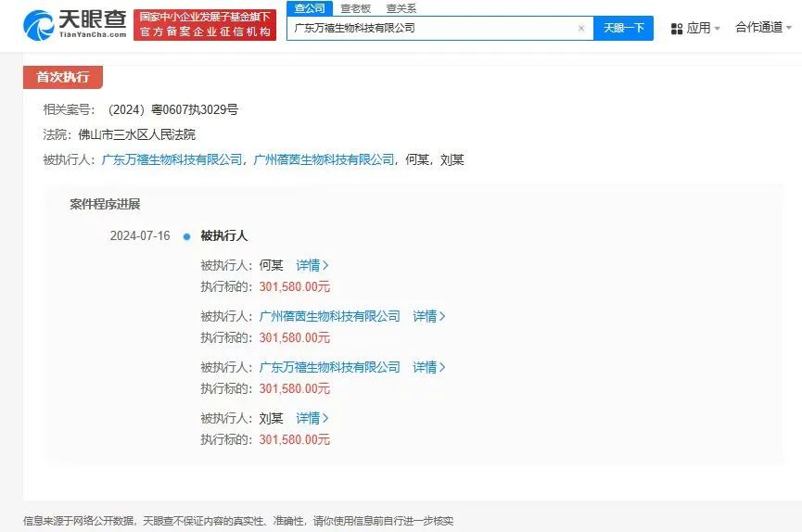Open 广州蓓茵生物科技有限公司 link in the progress list
The height and width of the screenshot is (532, 802).
(329, 316)
